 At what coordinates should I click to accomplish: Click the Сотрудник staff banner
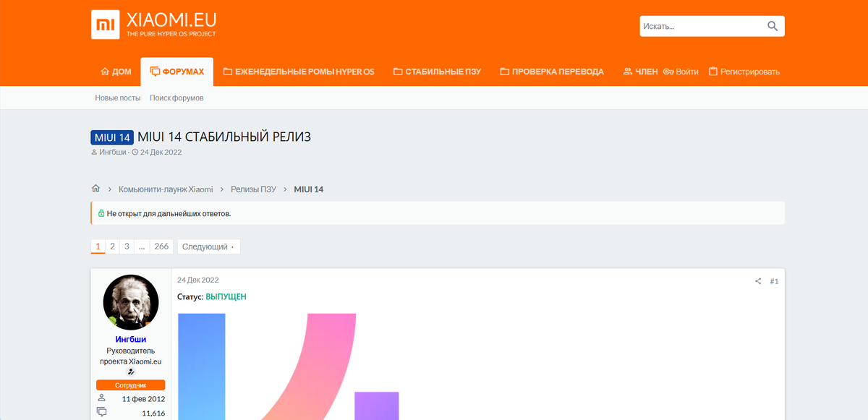[131, 385]
